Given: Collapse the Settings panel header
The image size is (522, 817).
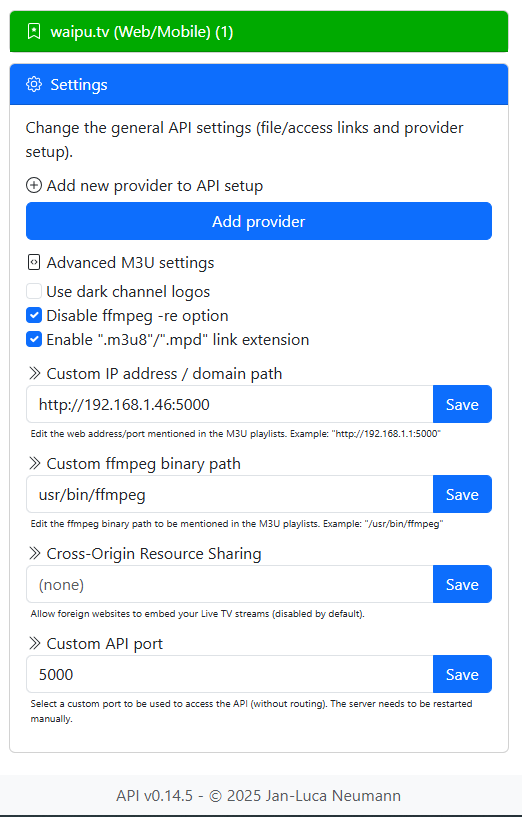Looking at the screenshot, I should (x=259, y=84).
